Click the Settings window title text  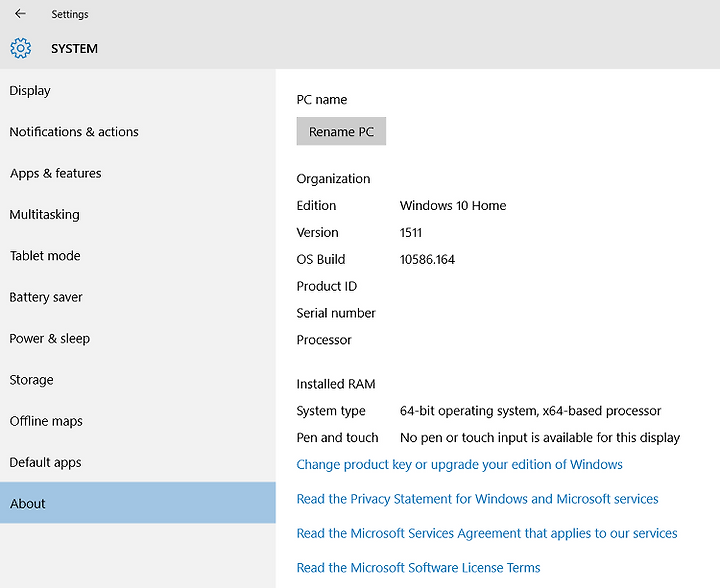70,14
